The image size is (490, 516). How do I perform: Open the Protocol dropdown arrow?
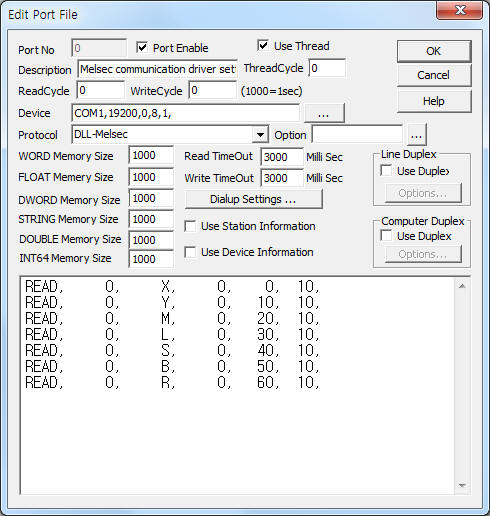(260, 135)
